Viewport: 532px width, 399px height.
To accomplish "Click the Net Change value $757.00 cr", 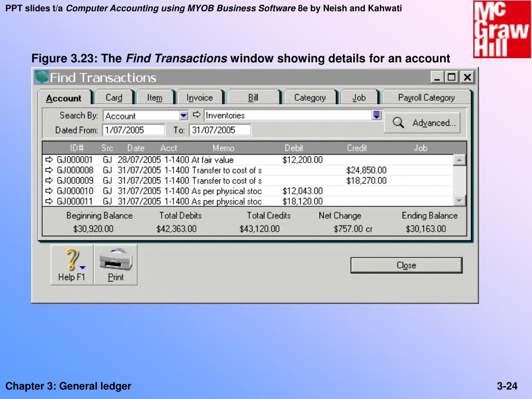I will (353, 229).
